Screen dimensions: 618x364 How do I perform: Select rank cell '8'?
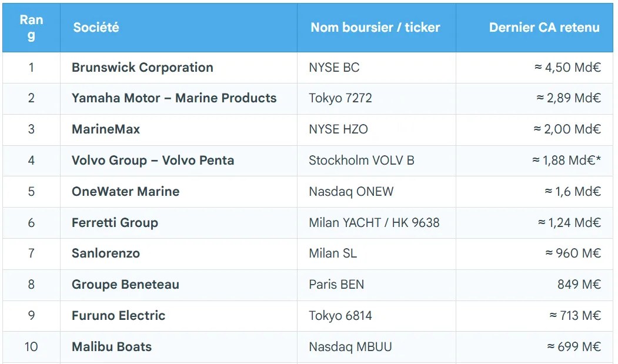[x=32, y=285]
